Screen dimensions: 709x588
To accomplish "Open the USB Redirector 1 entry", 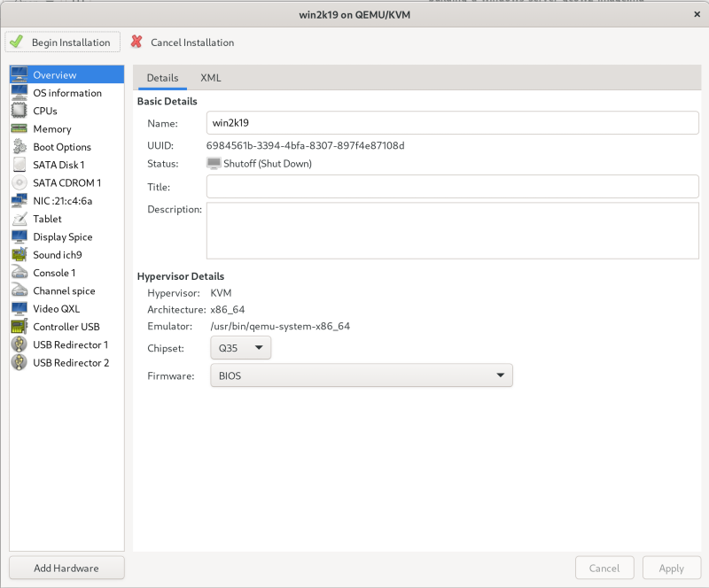I will (66, 344).
